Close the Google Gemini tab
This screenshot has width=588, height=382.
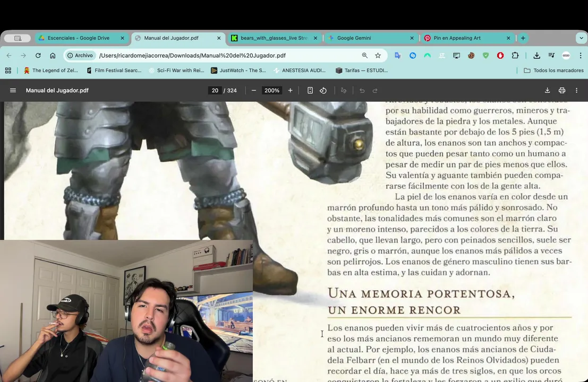pos(412,38)
